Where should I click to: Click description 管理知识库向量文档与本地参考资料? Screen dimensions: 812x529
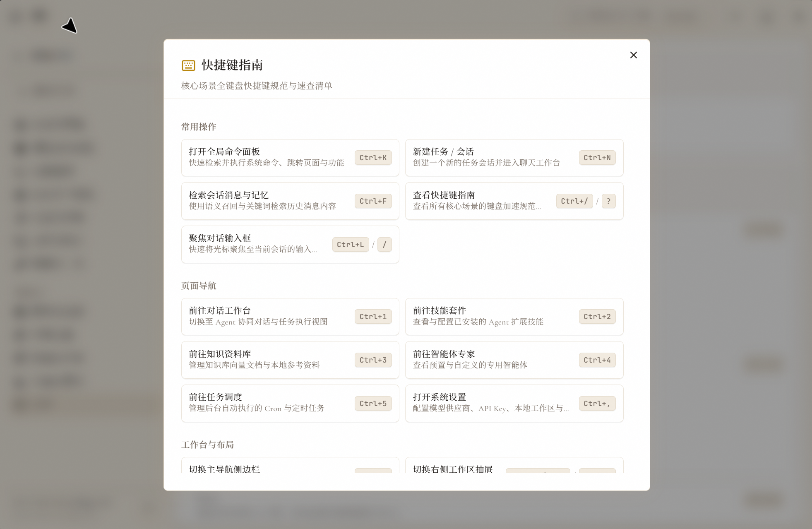click(254, 365)
